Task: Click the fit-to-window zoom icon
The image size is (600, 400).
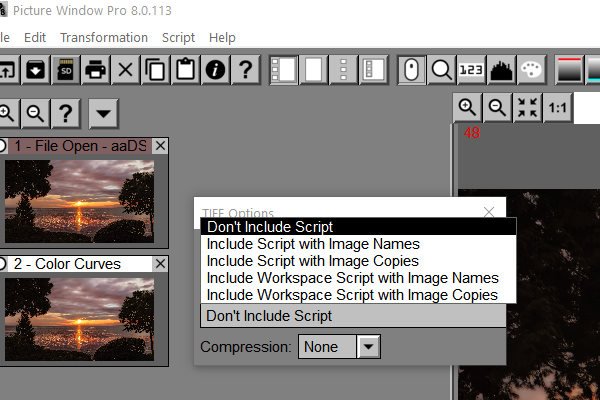Action: click(x=527, y=108)
